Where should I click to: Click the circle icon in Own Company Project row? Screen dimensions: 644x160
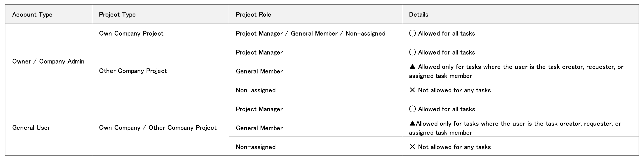coord(412,33)
